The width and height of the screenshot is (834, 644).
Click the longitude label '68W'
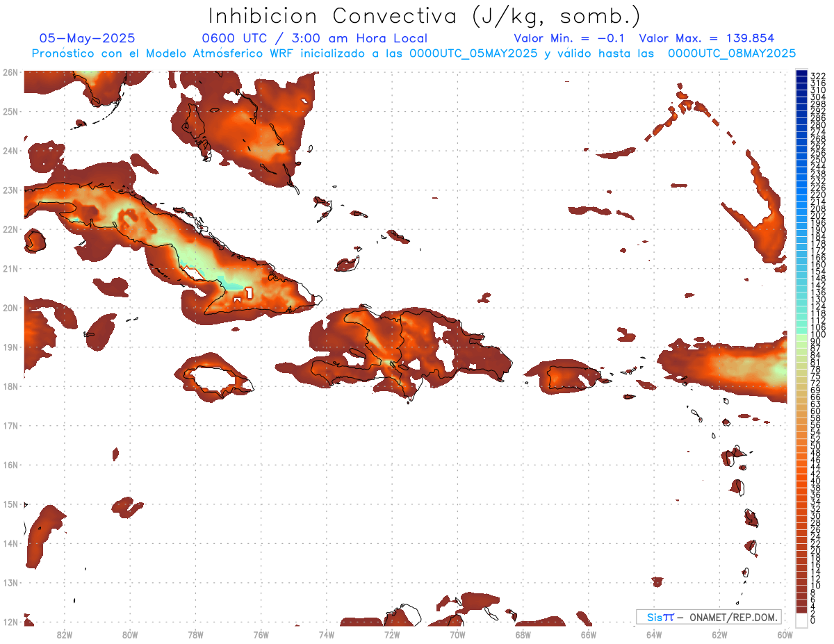click(x=523, y=634)
